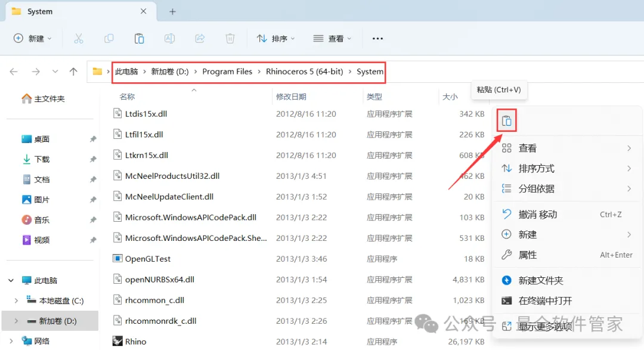Sort by the 大小 column header
644x350 pixels.
click(x=450, y=97)
